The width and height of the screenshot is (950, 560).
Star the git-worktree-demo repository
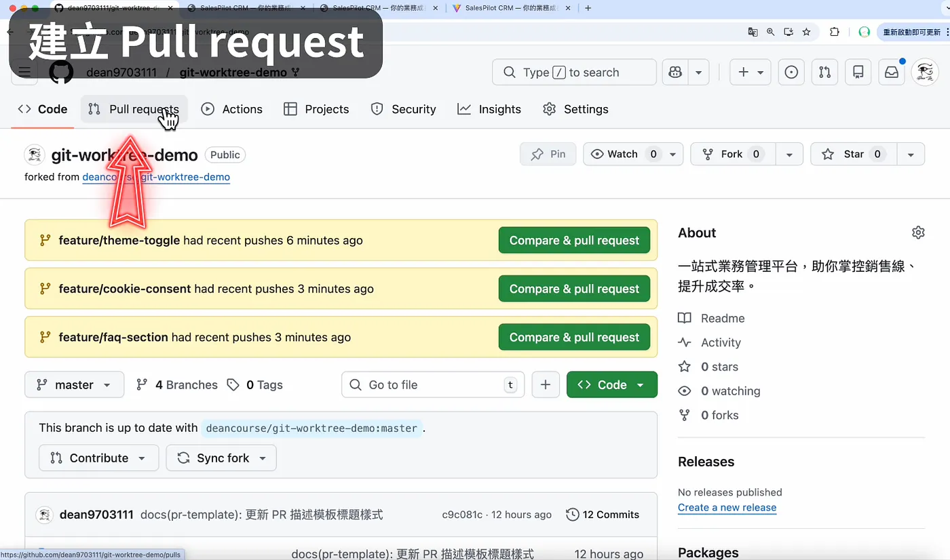coord(854,154)
